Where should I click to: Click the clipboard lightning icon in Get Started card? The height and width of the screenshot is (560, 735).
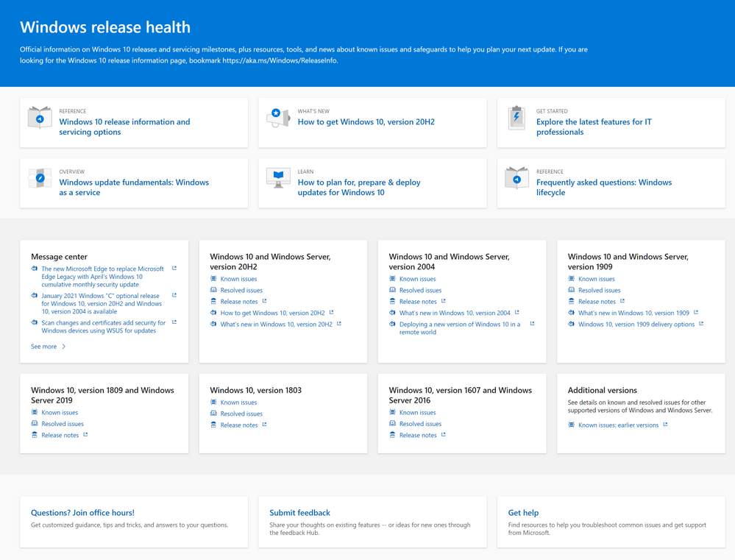click(516, 118)
